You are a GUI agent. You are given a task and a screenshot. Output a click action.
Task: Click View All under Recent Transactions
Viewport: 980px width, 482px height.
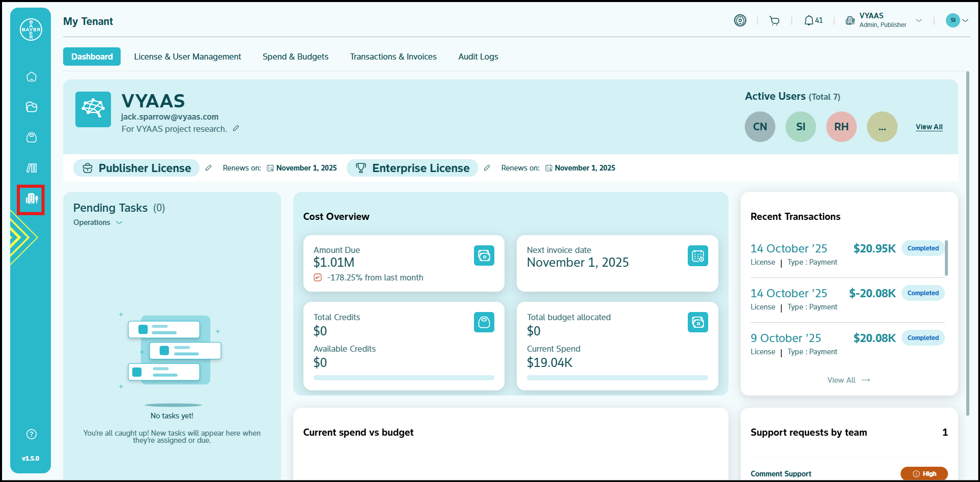(x=848, y=380)
